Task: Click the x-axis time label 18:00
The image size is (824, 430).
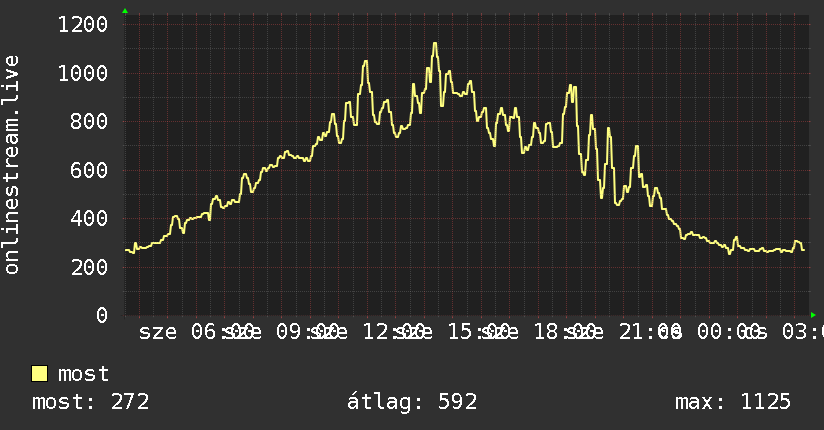Action: tap(565, 332)
